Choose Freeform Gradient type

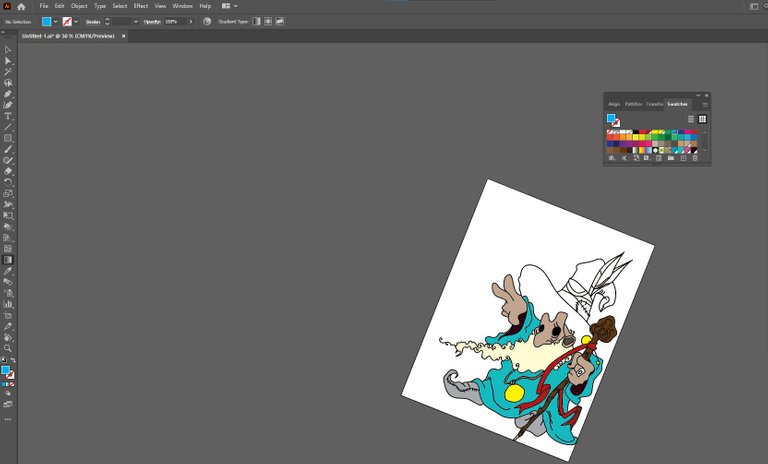[x=280, y=22]
